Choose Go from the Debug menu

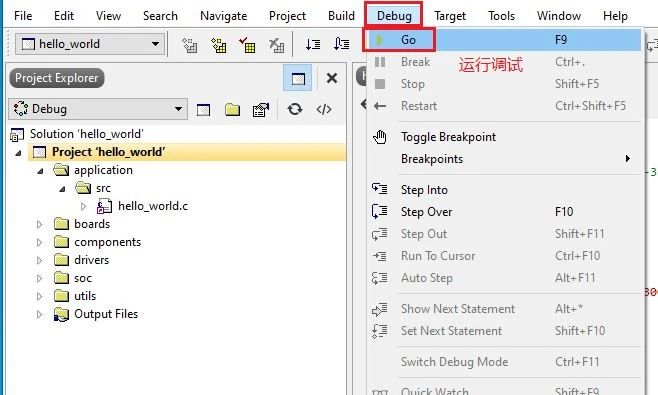pyautogui.click(x=504, y=40)
